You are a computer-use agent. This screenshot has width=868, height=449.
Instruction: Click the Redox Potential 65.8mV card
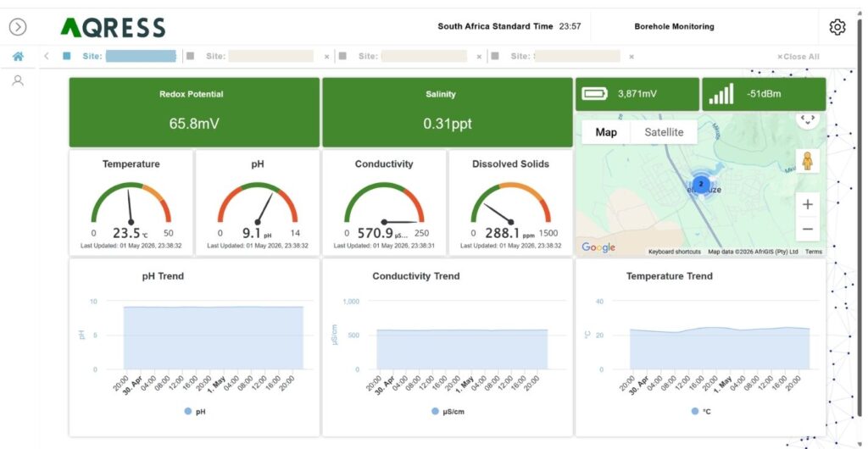point(194,112)
